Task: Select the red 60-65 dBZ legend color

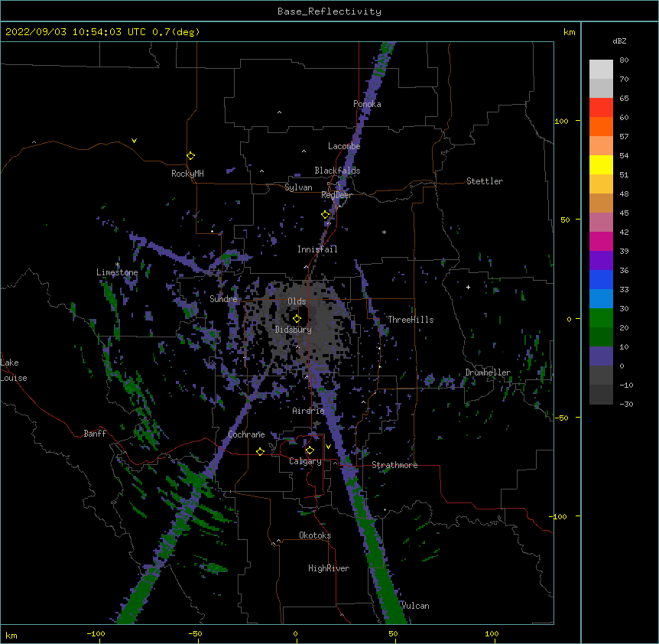Action: [x=601, y=108]
